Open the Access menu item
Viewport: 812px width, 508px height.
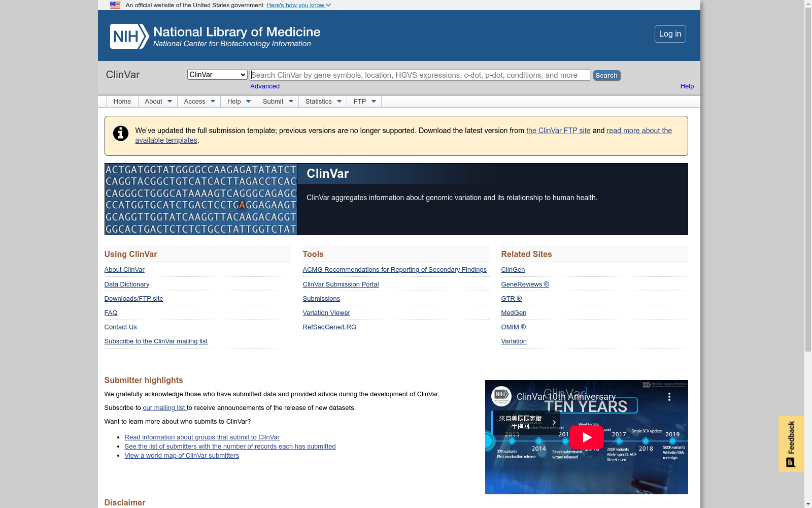(194, 102)
